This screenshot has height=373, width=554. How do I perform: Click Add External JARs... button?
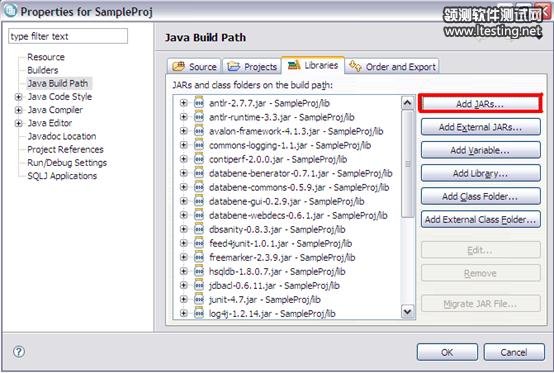(x=481, y=127)
